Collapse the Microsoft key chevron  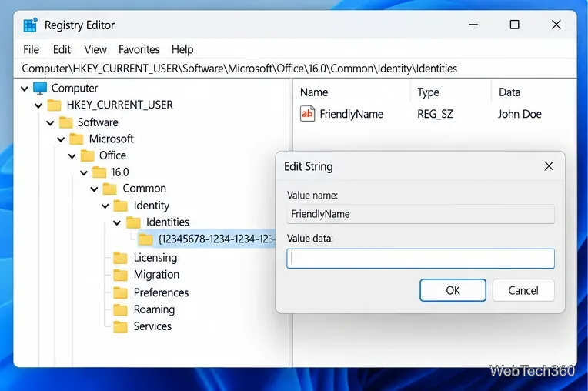pyautogui.click(x=61, y=139)
